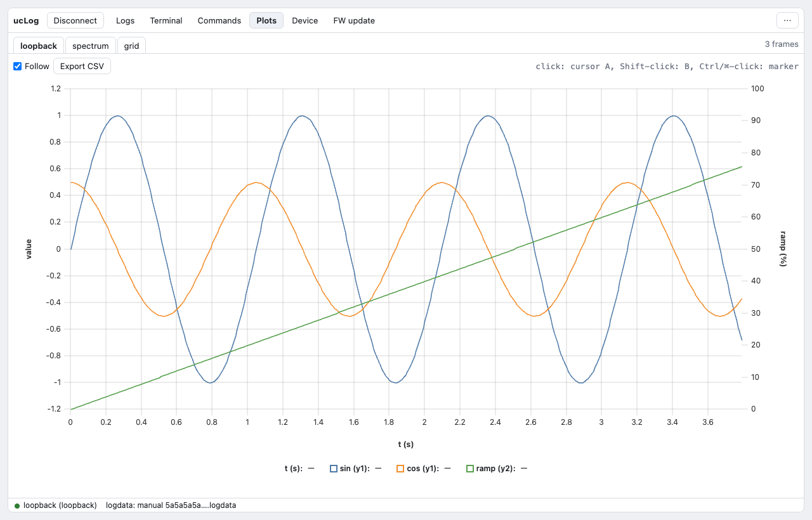Screen dimensions: 812x520
Task: Click the 'ramp (%)' right axis title
Action: point(783,249)
